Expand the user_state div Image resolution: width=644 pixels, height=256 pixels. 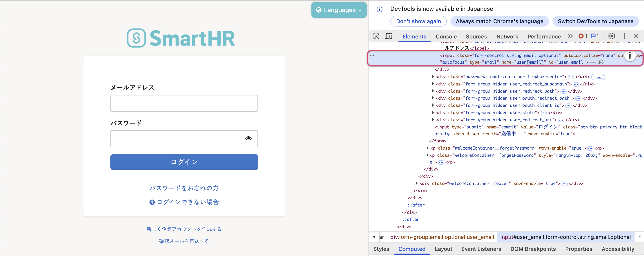433,112
